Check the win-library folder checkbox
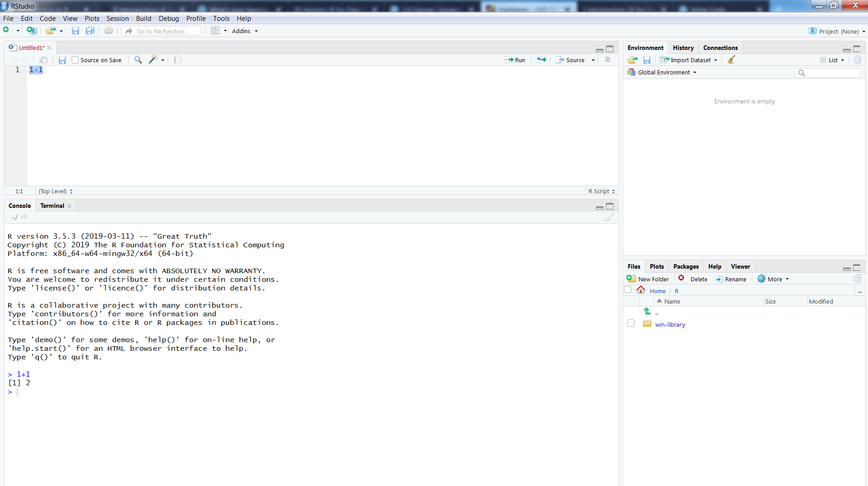 [631, 324]
